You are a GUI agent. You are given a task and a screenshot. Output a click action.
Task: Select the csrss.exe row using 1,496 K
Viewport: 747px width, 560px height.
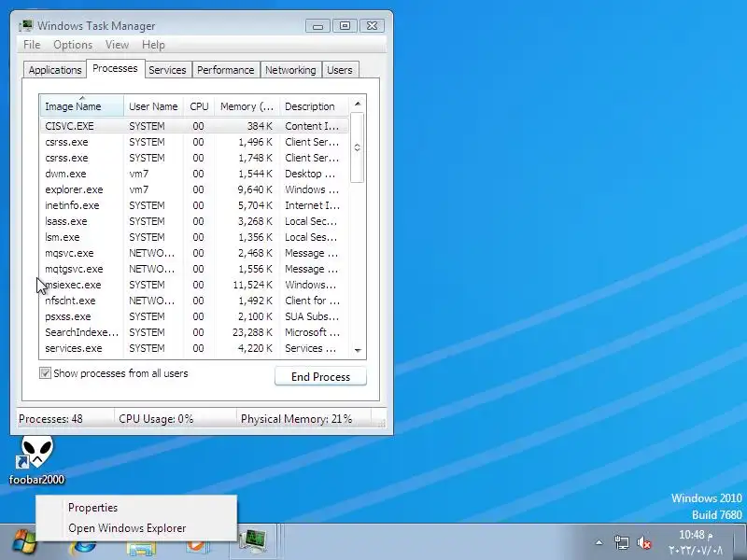click(194, 142)
